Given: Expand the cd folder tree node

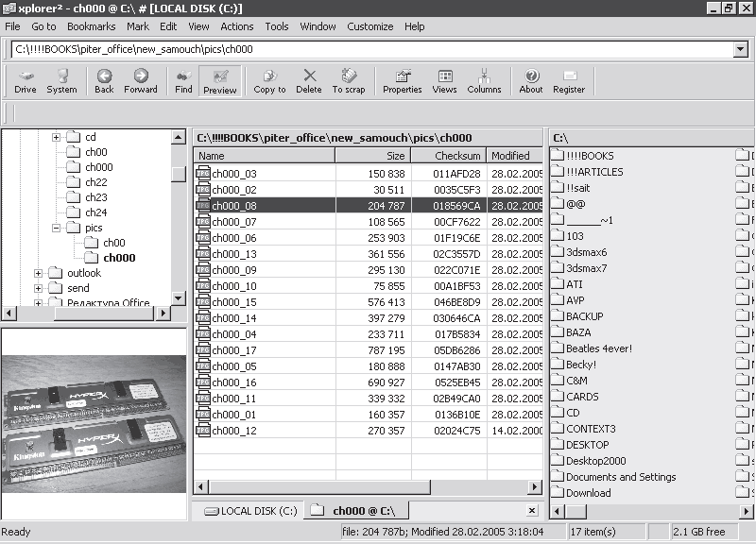Looking at the screenshot, I should tap(57, 137).
